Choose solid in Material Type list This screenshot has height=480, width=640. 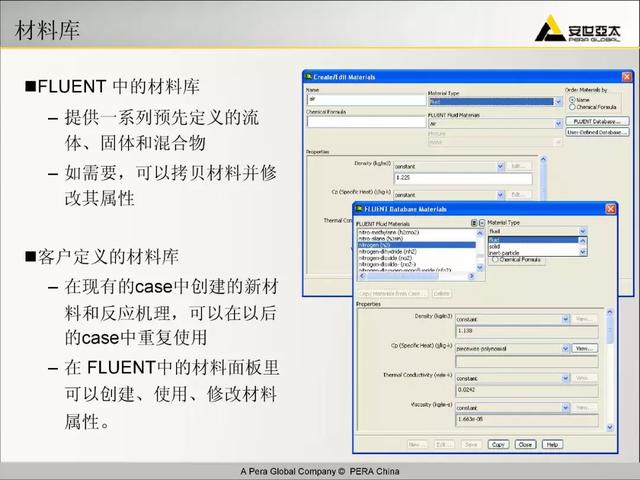(533, 247)
